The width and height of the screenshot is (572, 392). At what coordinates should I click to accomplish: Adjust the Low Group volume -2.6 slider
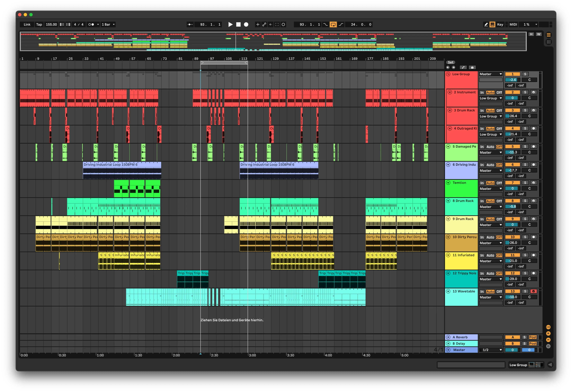click(512, 80)
